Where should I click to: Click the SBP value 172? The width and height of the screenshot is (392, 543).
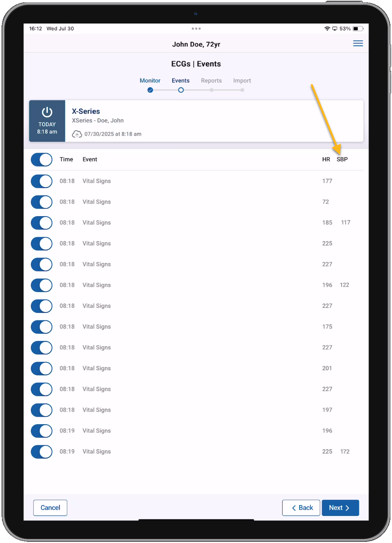345,451
